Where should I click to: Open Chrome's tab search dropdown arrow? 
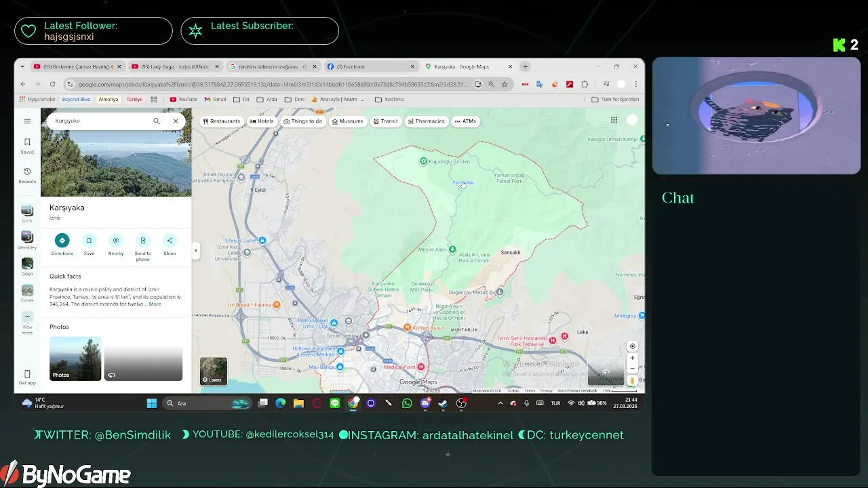point(22,66)
